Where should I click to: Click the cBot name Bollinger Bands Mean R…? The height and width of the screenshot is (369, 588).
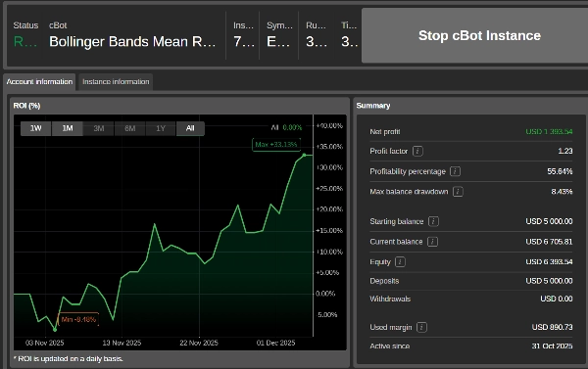[x=132, y=41]
